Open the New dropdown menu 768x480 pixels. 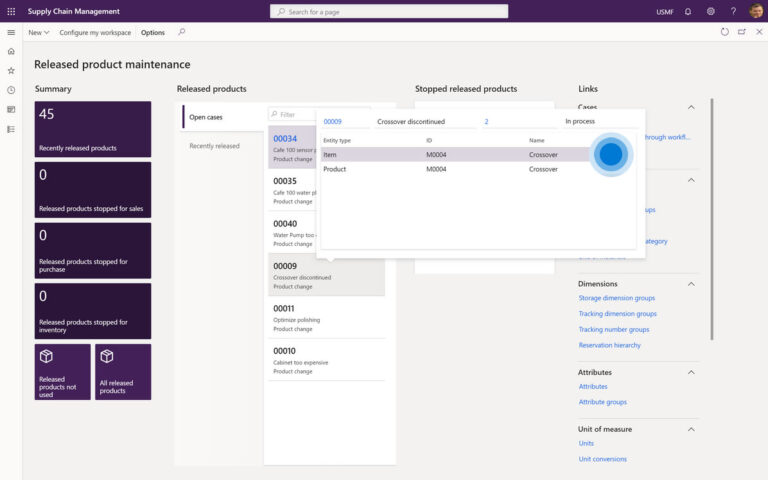point(39,32)
